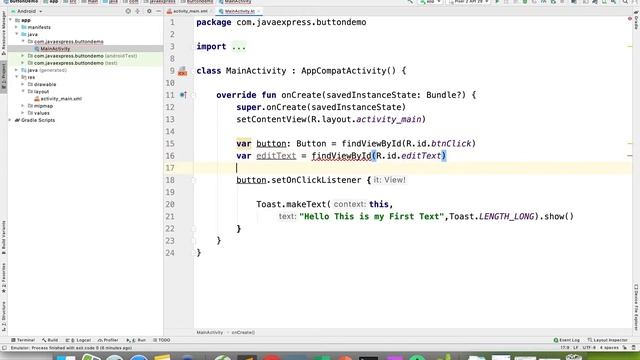Screen dimensions: 640x360
Task: Open the Event Log
Action: click(x=567, y=340)
